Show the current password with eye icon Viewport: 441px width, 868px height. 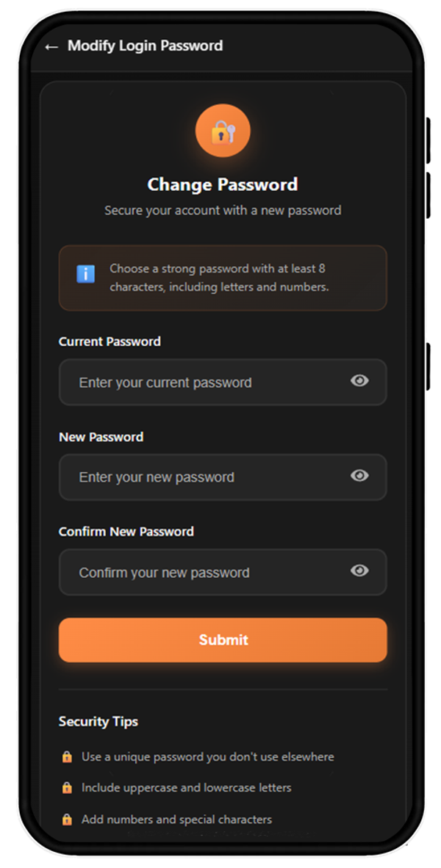tap(359, 380)
